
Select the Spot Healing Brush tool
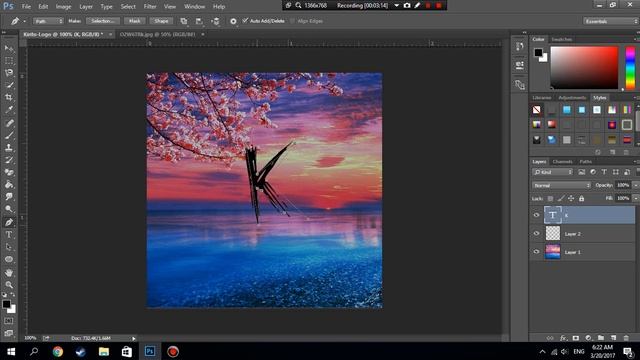tap(9, 123)
